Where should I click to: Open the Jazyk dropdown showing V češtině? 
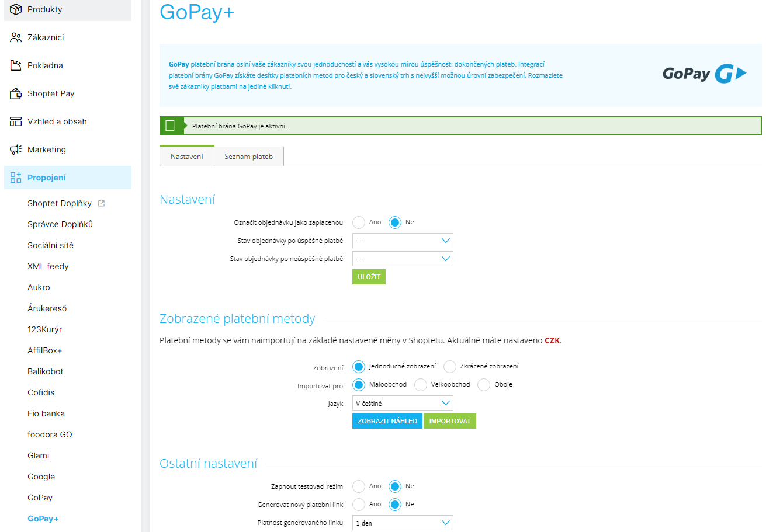click(x=403, y=403)
